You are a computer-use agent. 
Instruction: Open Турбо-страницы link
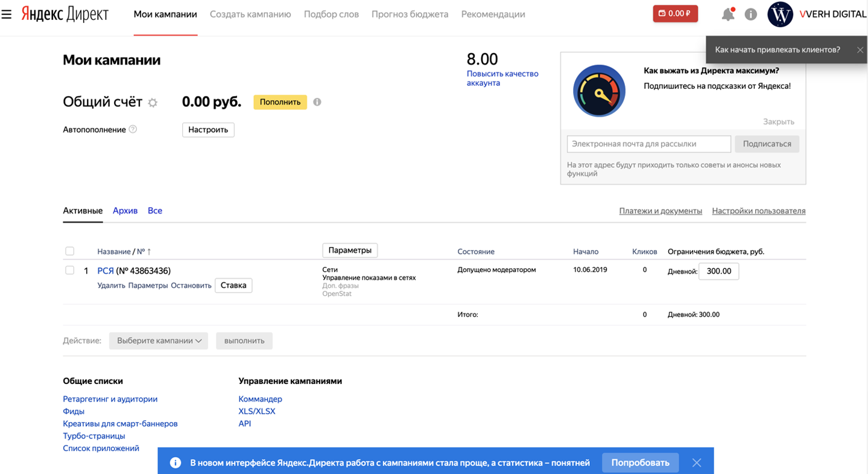tap(94, 436)
